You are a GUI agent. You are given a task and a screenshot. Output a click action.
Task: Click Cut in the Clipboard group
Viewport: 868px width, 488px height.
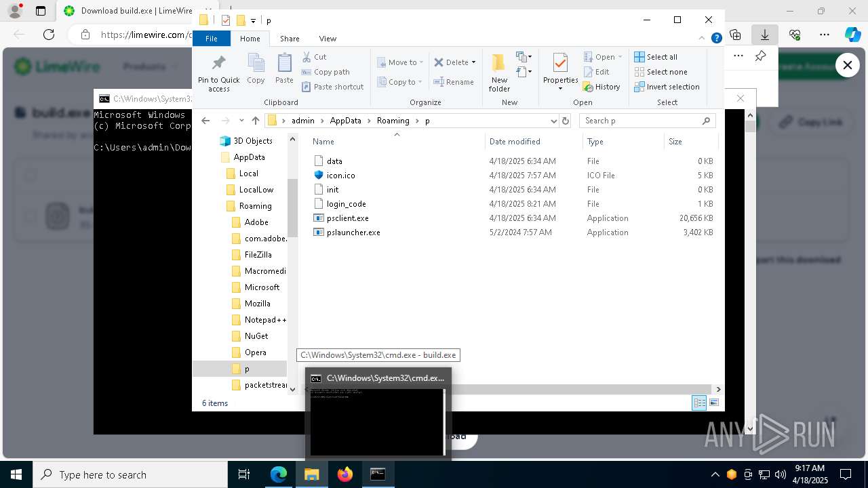point(314,57)
